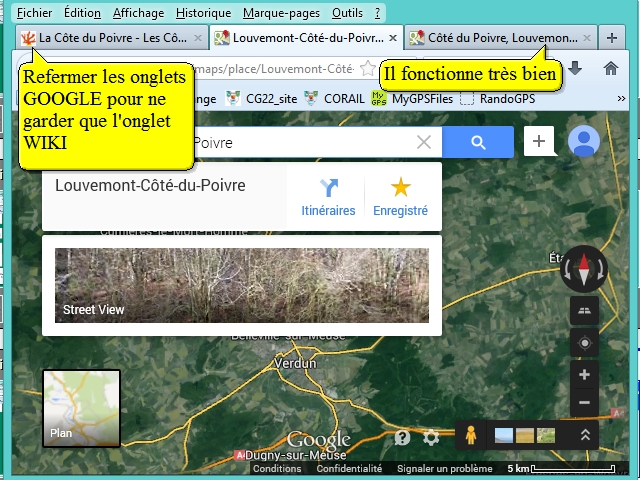This screenshot has width=640, height=480.
Task: Open the third imagery photo thumbnail
Action: [x=546, y=436]
